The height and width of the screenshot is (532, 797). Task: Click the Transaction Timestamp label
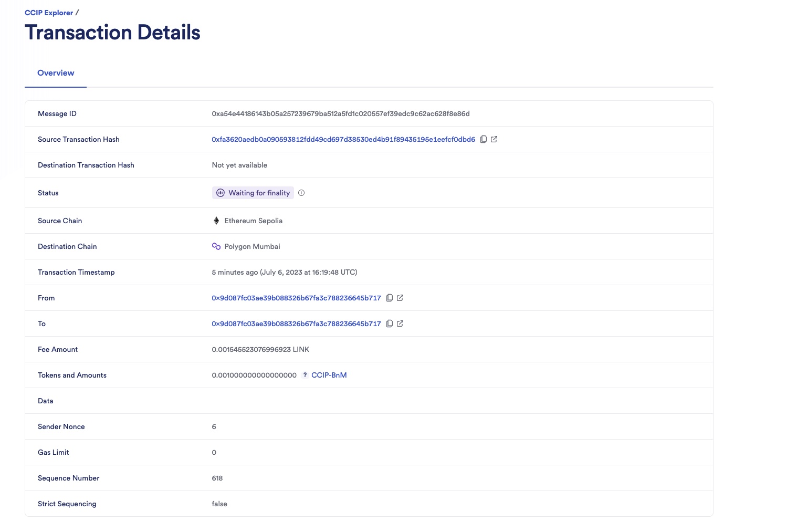(76, 272)
